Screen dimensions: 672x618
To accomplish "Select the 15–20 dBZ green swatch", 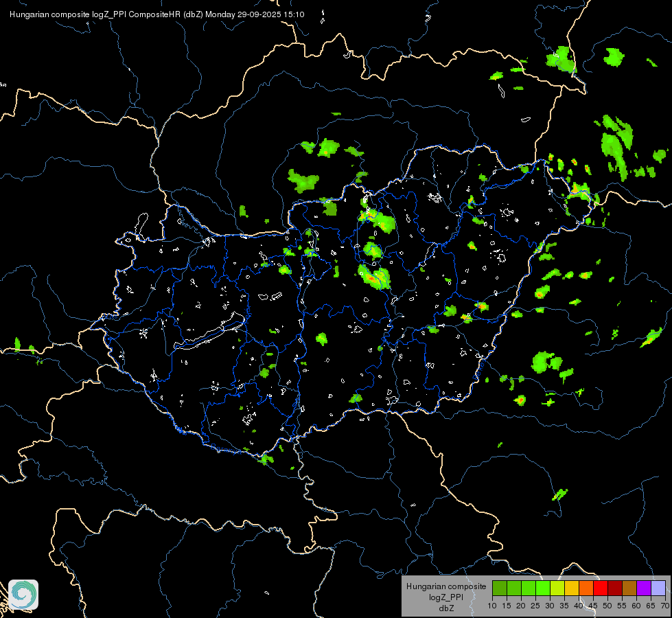I will click(514, 588).
